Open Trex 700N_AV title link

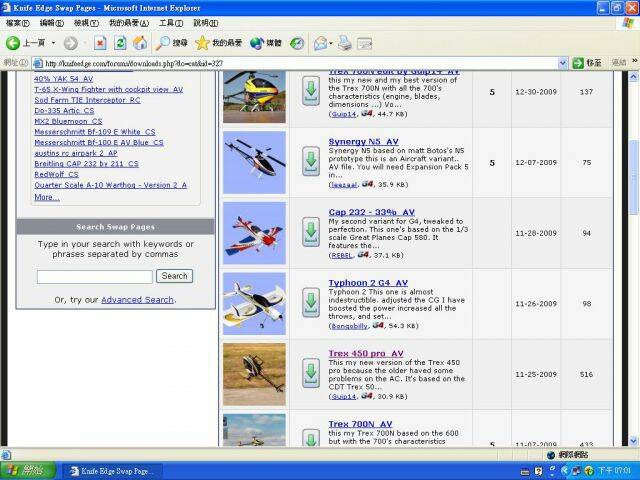[x=360, y=424]
